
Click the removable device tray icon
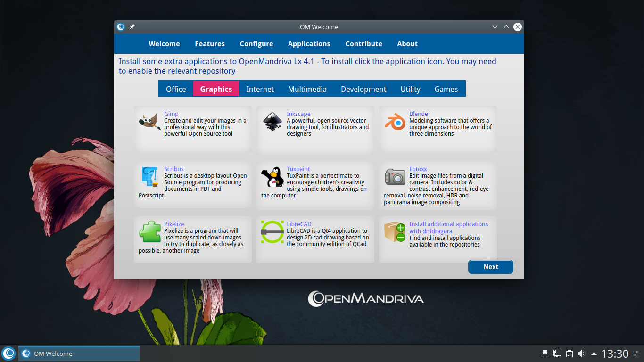[x=545, y=354]
